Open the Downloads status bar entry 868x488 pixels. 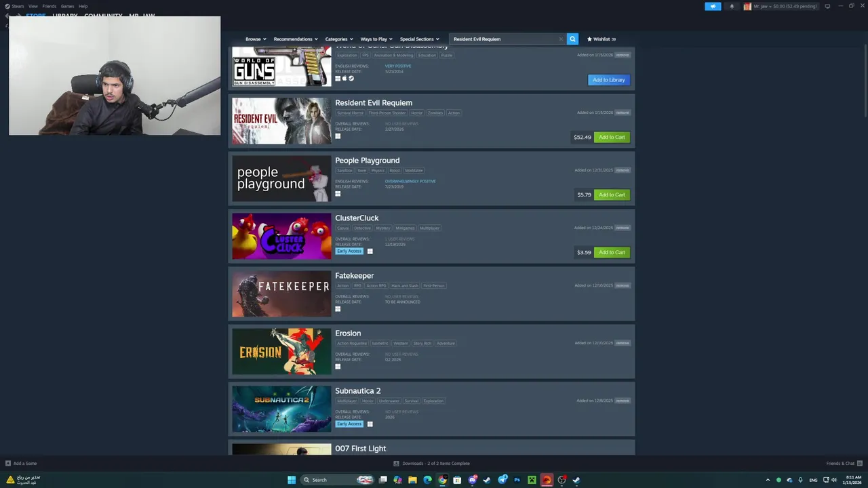pos(432,464)
